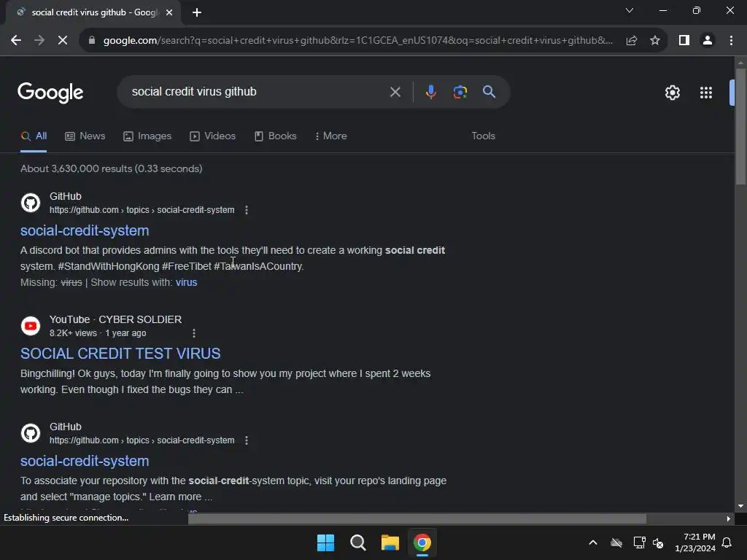The width and height of the screenshot is (747, 560).
Task: Open the Google apps grid
Action: 705,93
